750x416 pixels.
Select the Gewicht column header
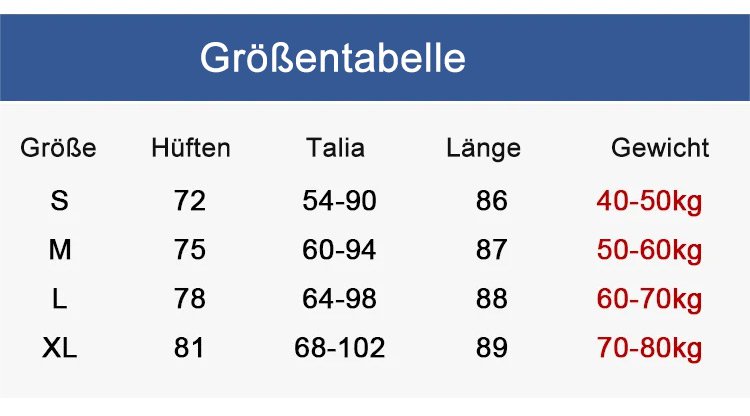coord(660,149)
